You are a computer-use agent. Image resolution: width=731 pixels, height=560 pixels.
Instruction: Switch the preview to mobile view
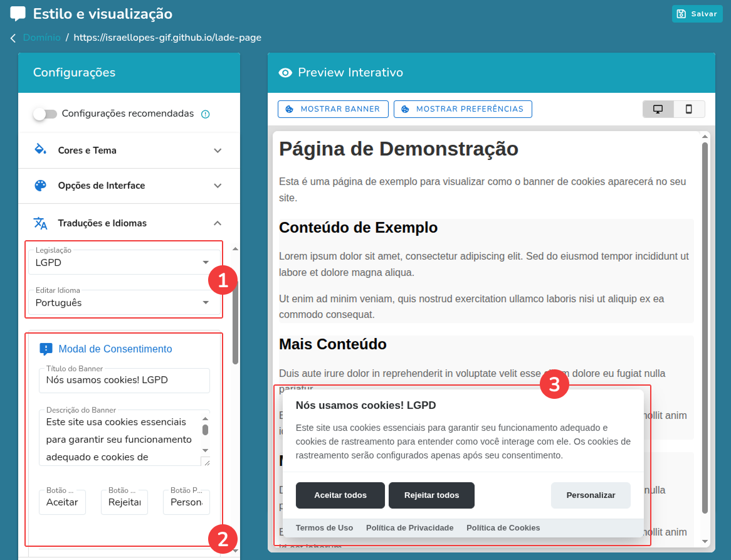click(x=690, y=108)
